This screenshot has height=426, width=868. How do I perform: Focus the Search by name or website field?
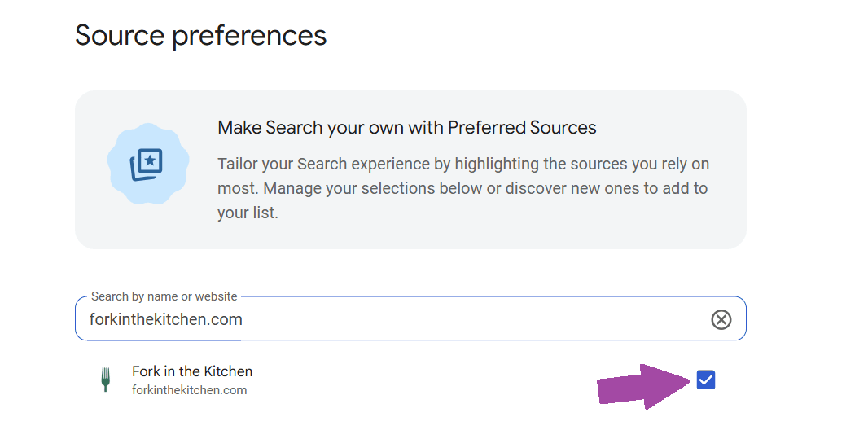click(410, 318)
